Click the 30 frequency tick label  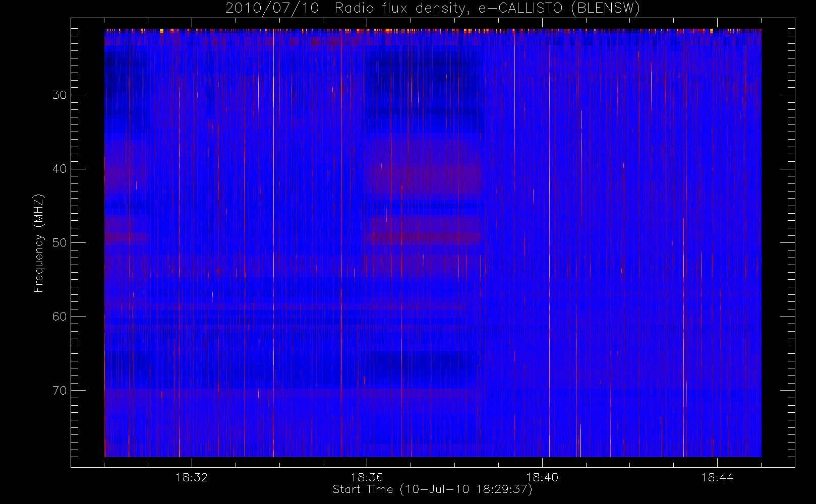click(x=60, y=95)
